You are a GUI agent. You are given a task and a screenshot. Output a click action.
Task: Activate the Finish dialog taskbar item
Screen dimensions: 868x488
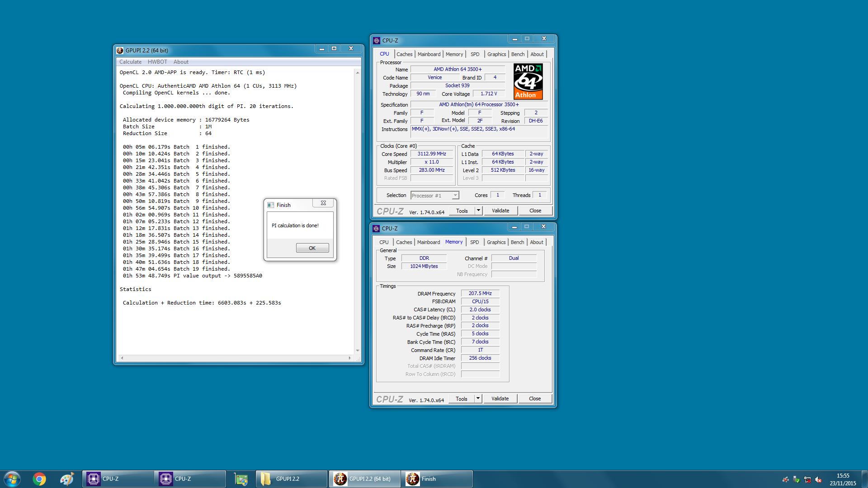[x=437, y=479]
